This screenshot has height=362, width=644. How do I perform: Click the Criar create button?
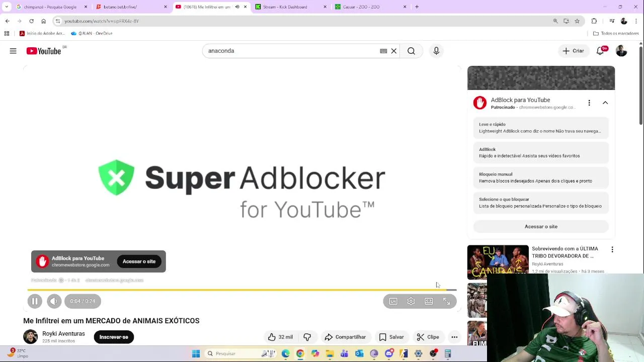[x=574, y=51]
